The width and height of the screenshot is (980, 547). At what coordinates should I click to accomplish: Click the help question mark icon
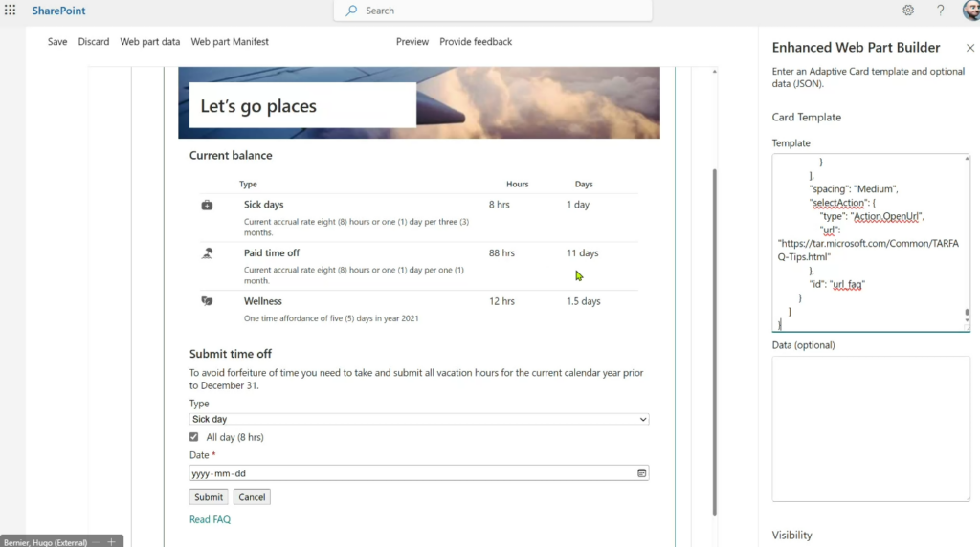click(941, 11)
